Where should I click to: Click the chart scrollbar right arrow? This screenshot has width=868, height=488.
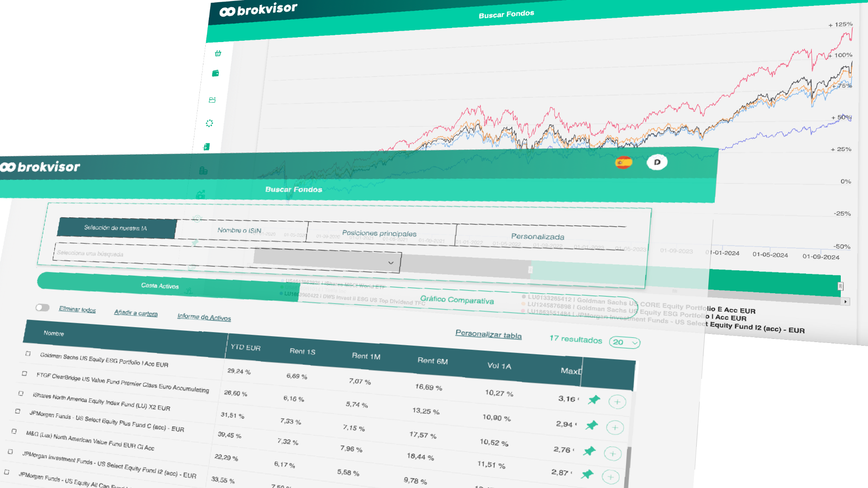[x=845, y=302]
